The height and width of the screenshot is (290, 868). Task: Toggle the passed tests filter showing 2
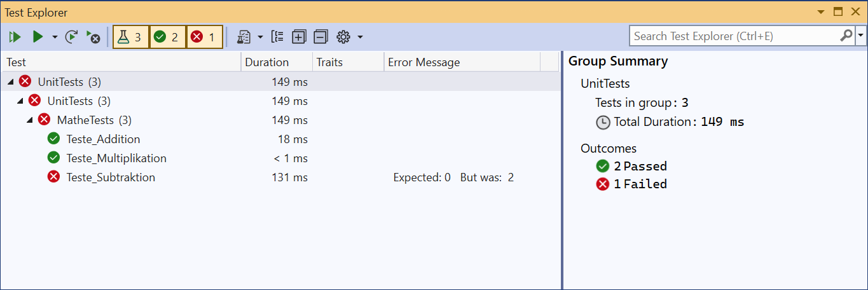coord(168,37)
